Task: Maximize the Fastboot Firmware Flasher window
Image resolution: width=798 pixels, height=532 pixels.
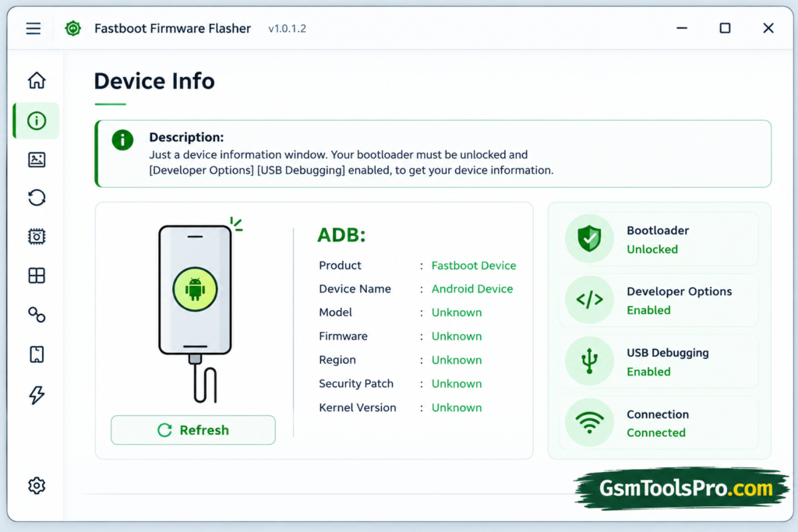Action: pos(726,29)
